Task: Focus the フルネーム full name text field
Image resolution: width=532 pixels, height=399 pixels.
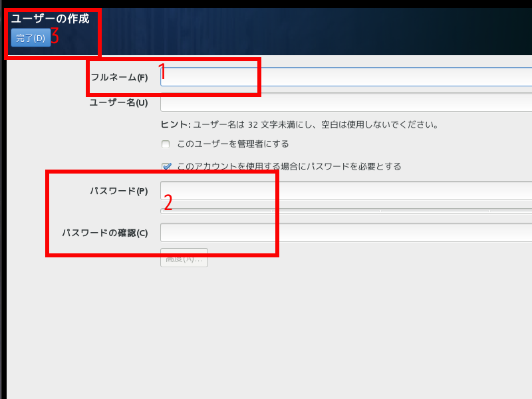Action: (346, 77)
